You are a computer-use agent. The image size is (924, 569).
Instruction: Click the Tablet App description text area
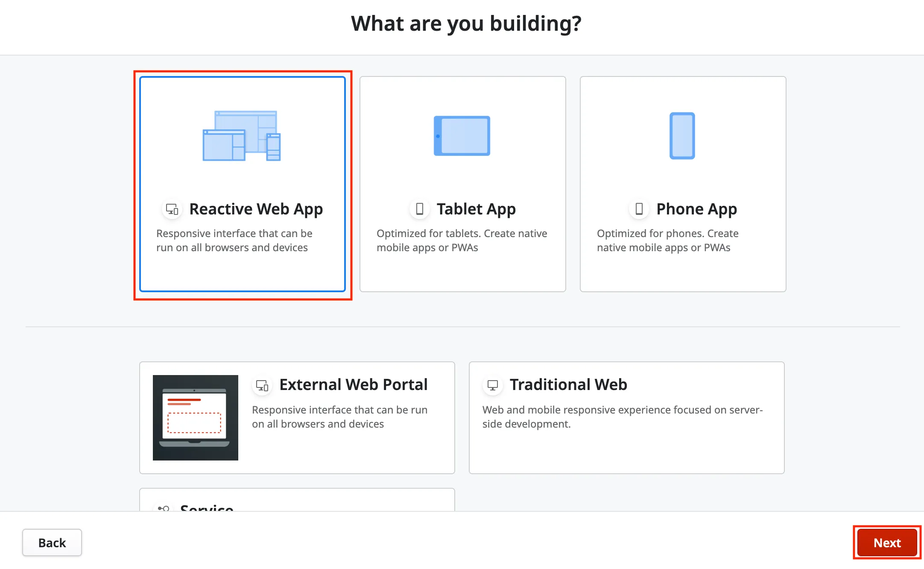[462, 240]
